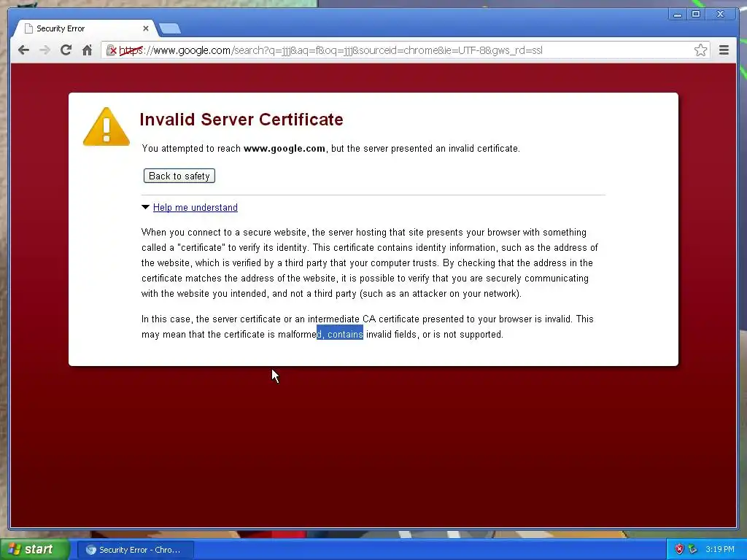This screenshot has width=747, height=560.
Task: Click the bold www.google.com text
Action: 285,148
